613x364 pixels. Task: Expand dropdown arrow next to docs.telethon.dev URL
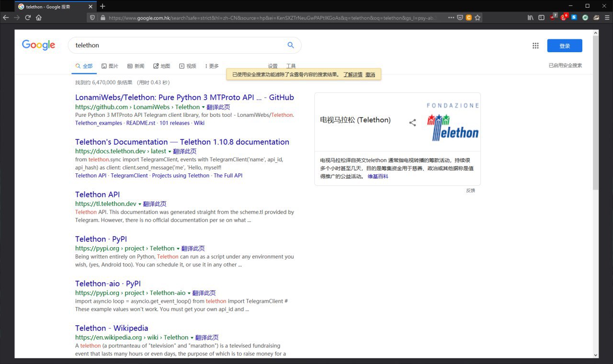pos(170,152)
